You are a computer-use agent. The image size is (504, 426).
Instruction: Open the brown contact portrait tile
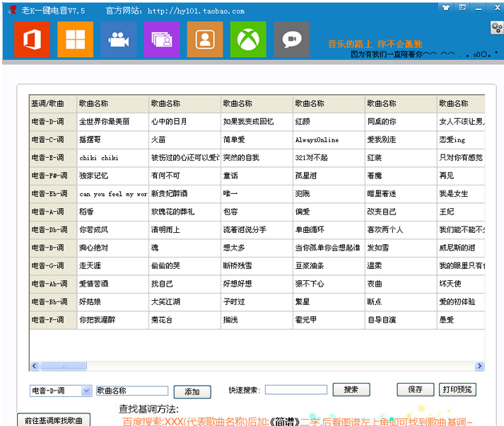click(205, 40)
